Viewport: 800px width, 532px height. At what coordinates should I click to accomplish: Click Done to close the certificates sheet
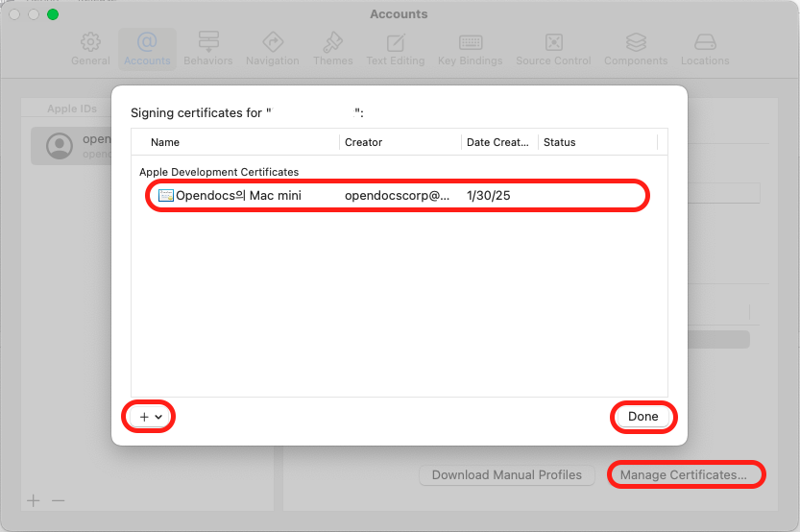[642, 417]
